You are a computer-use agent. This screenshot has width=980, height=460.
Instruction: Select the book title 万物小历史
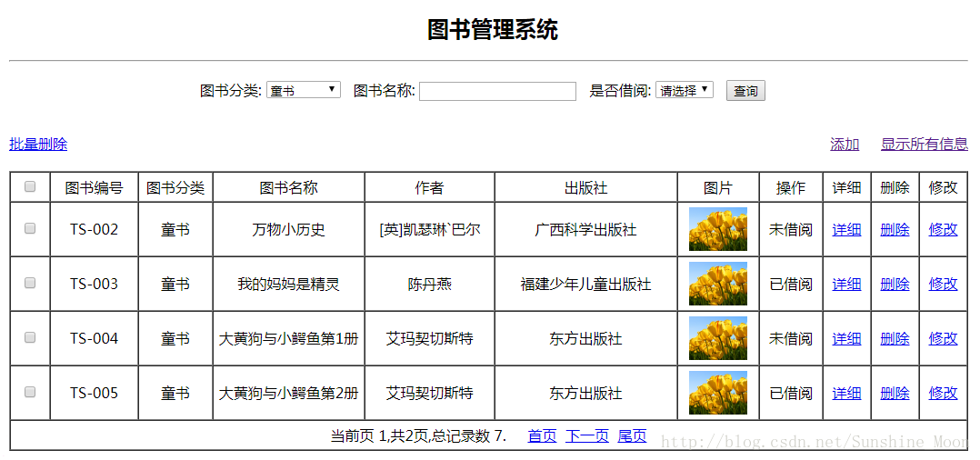[x=289, y=229]
